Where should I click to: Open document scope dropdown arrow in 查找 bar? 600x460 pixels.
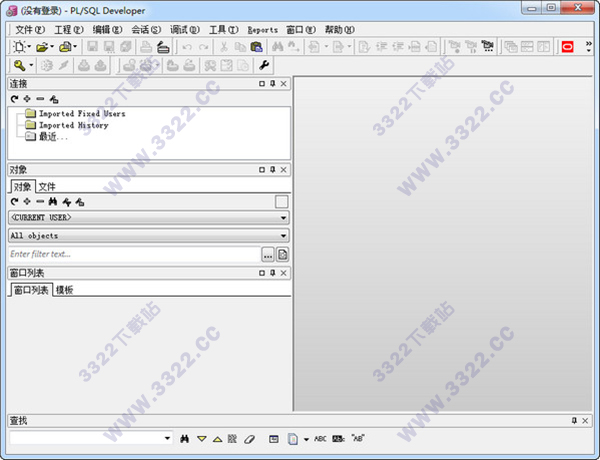point(306,439)
